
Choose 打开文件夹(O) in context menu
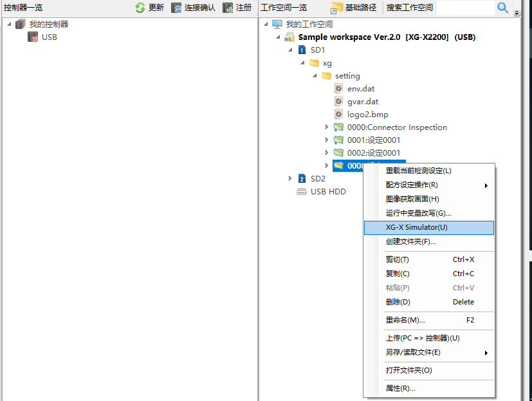429,371
